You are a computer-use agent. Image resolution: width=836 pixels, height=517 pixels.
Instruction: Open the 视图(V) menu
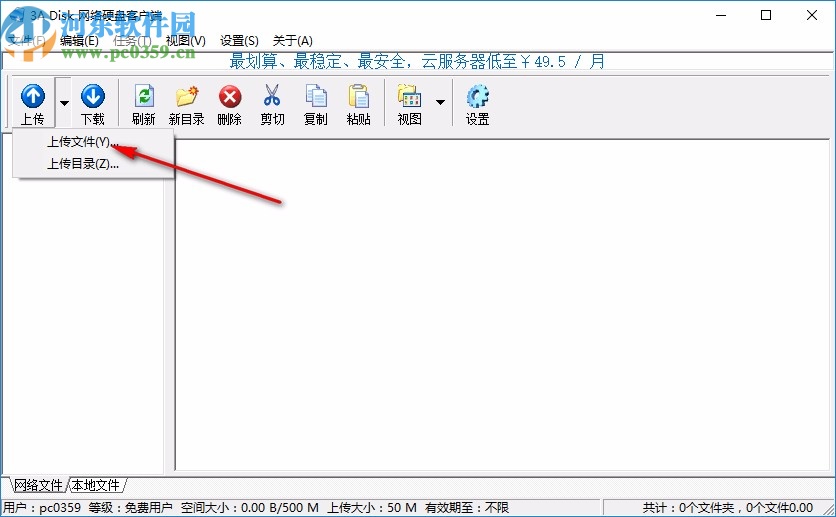pos(186,41)
